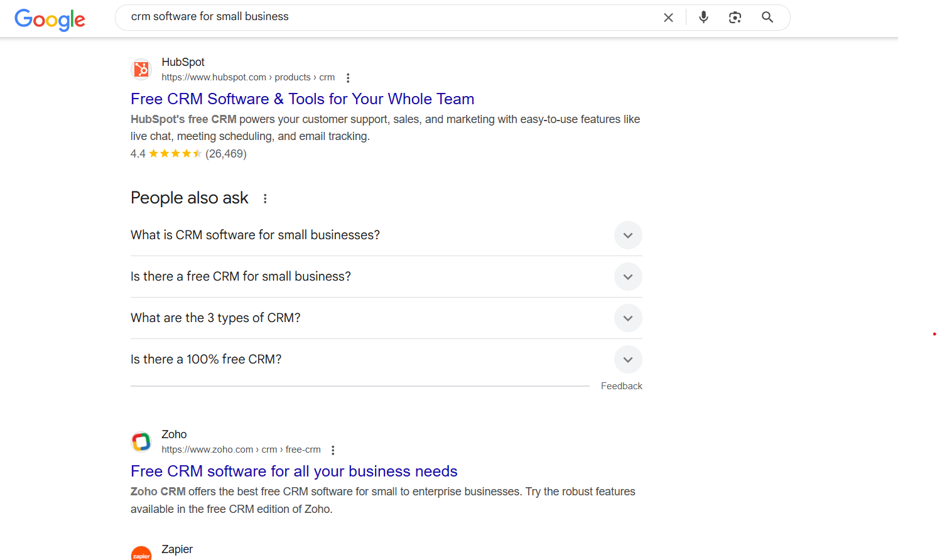Open search by image camera icon
Screen dimensions: 937x560
point(735,18)
